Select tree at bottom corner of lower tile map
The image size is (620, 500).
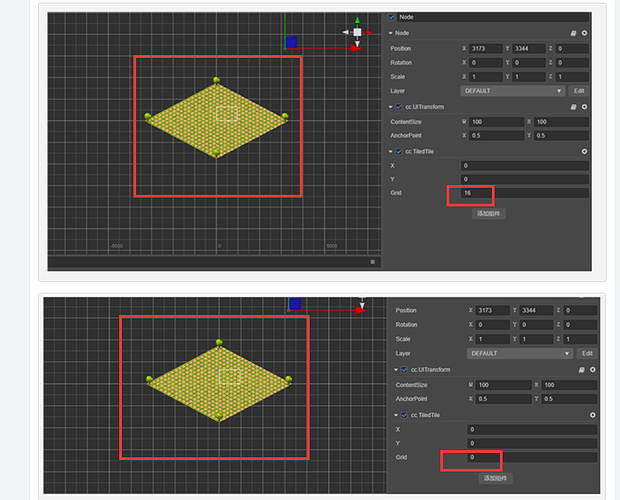coord(219,416)
